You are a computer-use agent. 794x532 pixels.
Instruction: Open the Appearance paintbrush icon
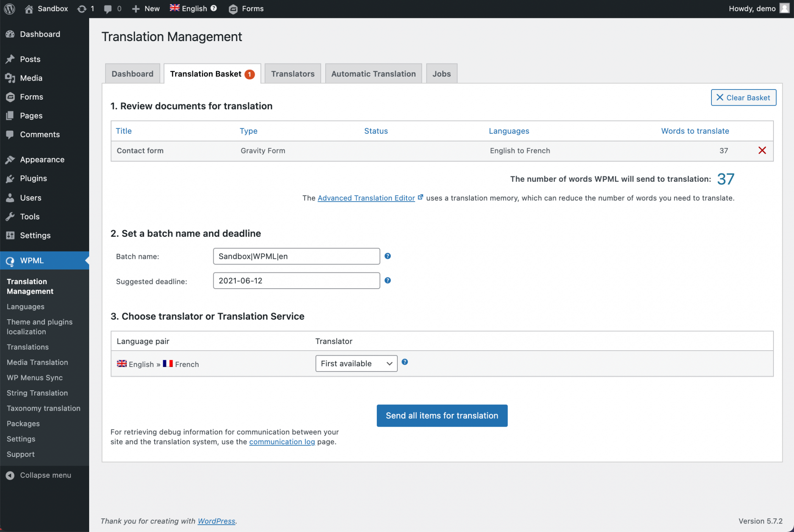coord(10,159)
